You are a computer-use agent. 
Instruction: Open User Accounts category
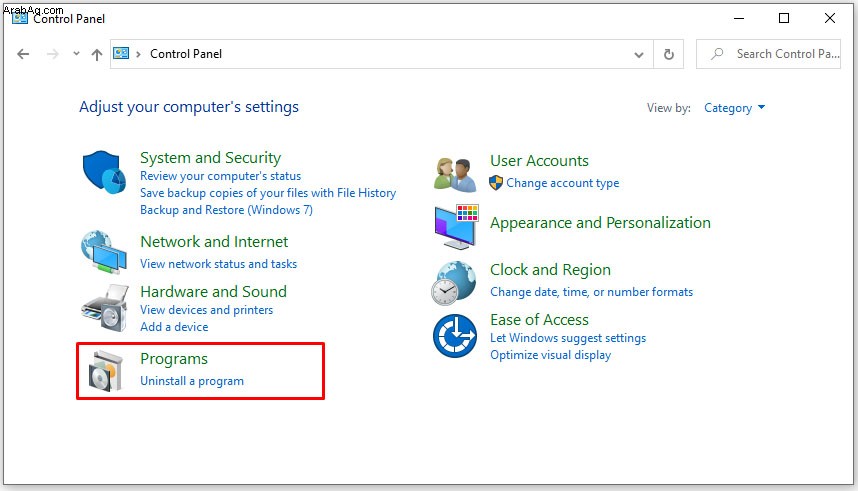click(539, 161)
